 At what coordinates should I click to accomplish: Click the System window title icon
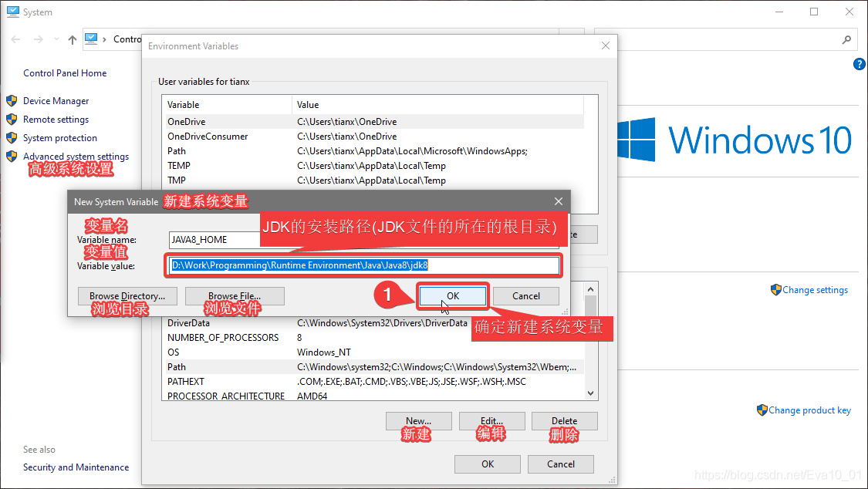13,12
